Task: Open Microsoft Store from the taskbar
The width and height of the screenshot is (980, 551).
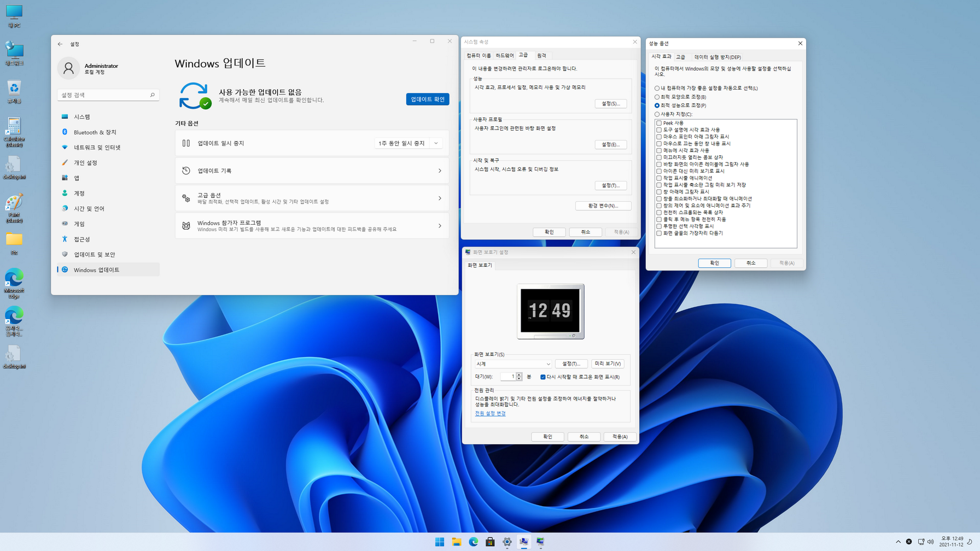Action: pyautogui.click(x=491, y=542)
